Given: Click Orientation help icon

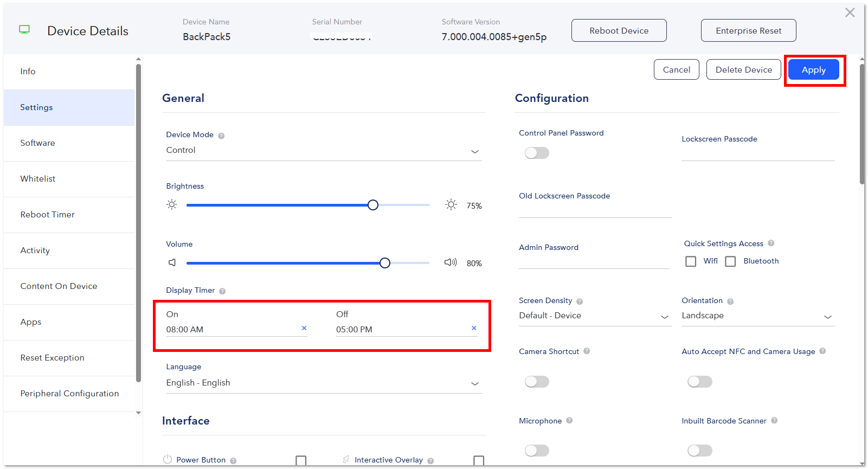Looking at the screenshot, I should click(730, 301).
